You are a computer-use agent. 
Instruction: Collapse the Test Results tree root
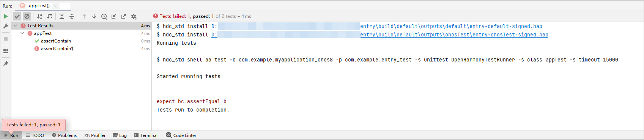(16, 26)
